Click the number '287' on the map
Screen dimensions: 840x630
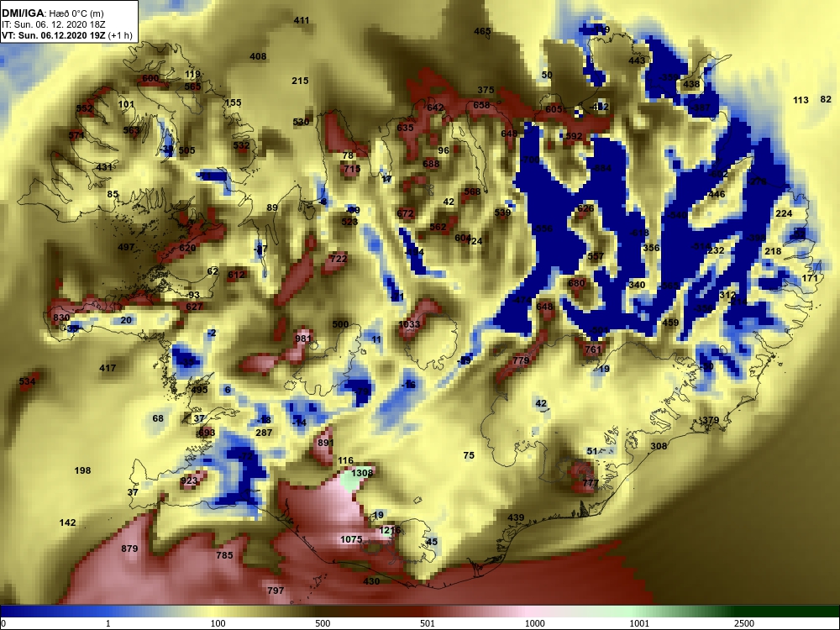click(264, 433)
